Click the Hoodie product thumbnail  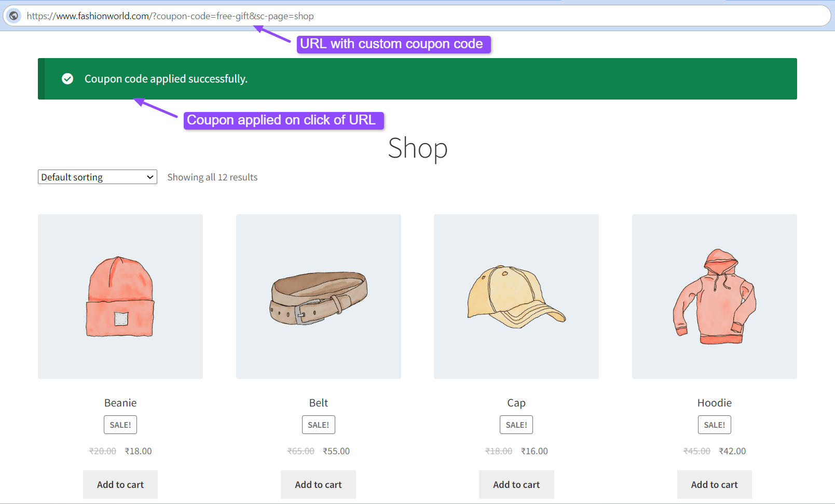click(714, 296)
